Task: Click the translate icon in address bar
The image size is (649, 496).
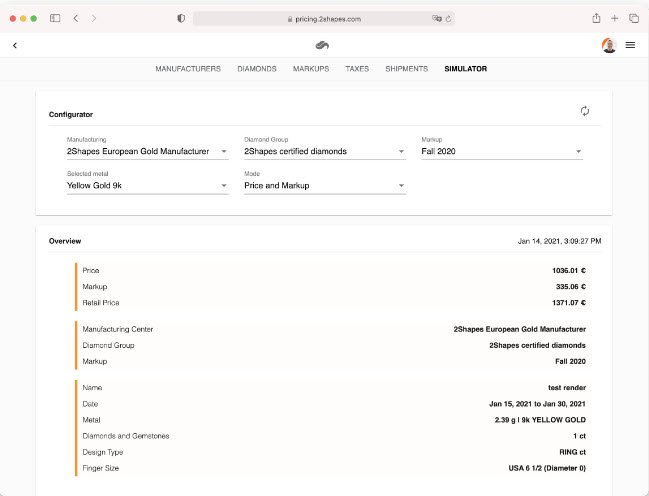Action: pyautogui.click(x=436, y=19)
